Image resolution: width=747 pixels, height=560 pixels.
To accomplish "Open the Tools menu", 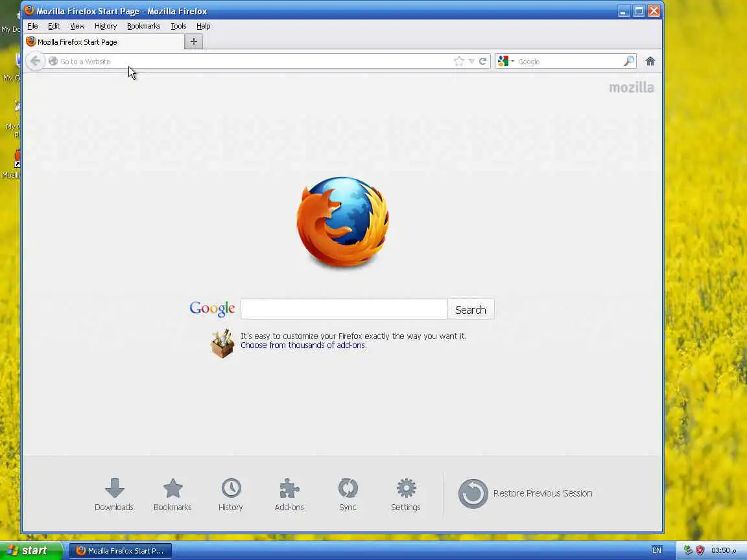I will click(x=179, y=26).
